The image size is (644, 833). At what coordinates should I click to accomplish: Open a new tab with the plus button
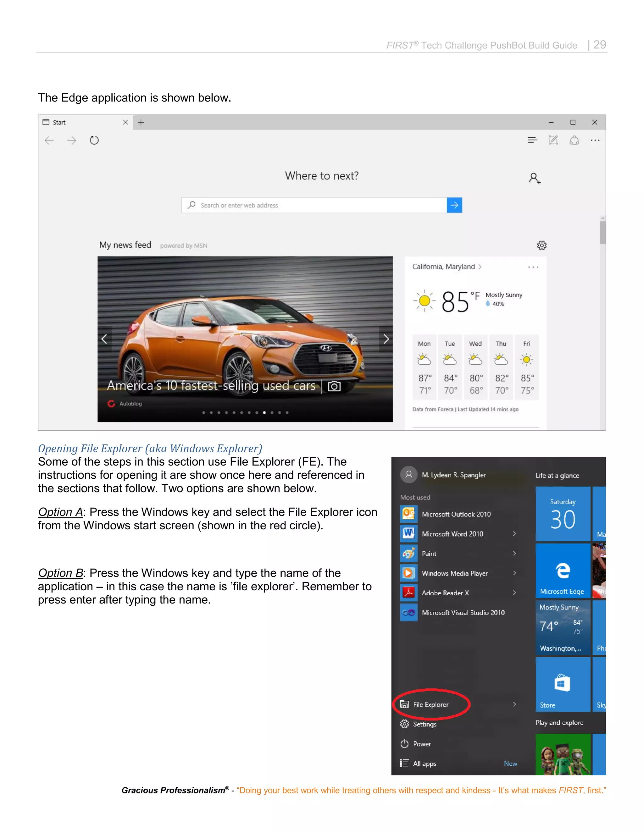coord(141,122)
